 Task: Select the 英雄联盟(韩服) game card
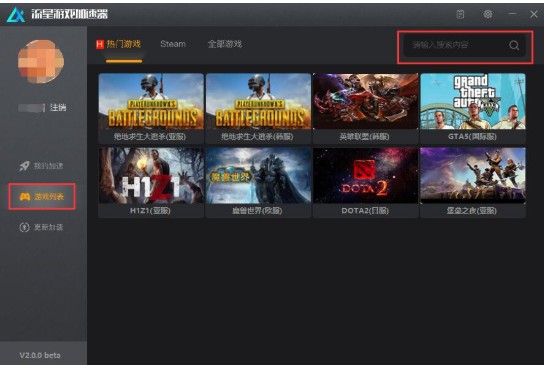pyautogui.click(x=365, y=108)
